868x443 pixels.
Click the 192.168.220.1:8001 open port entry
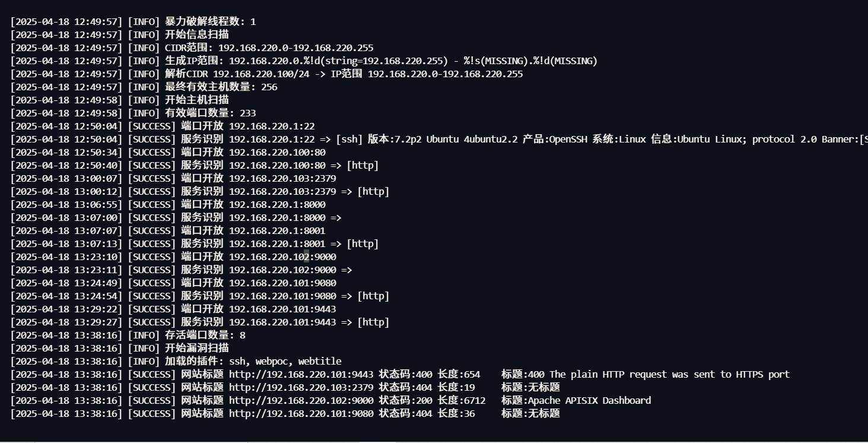(277, 230)
